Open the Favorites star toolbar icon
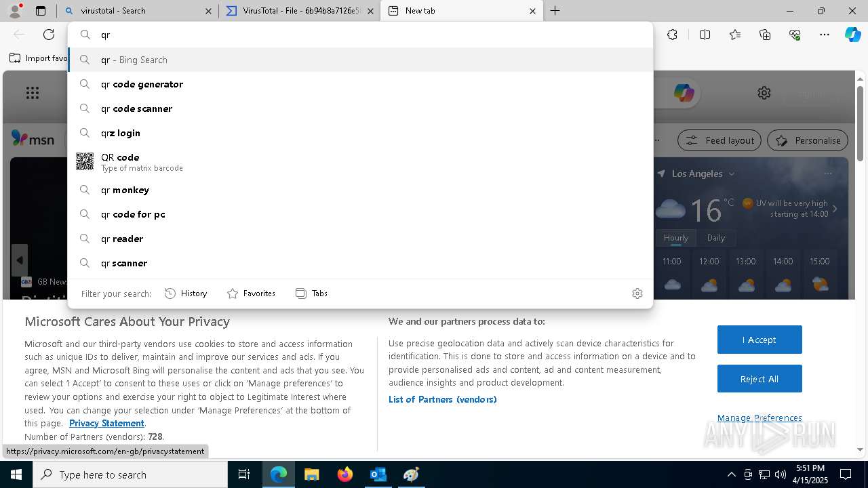The height and width of the screenshot is (488, 868). tap(735, 35)
